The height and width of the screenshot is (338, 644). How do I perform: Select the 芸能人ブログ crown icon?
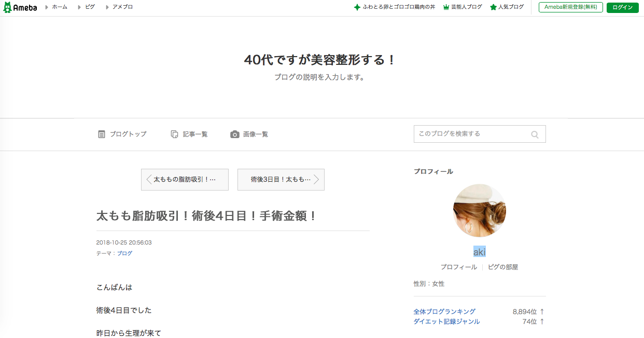pos(446,7)
